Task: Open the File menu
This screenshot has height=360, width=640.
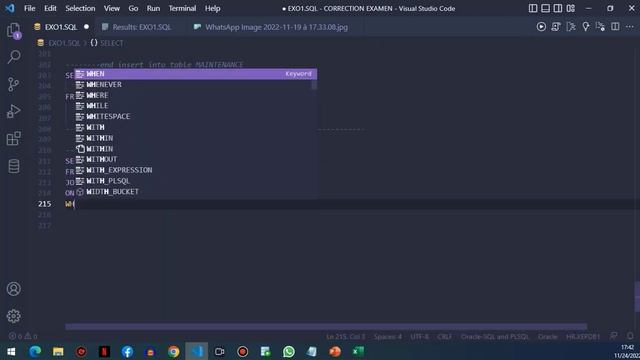Action: pyautogui.click(x=29, y=8)
